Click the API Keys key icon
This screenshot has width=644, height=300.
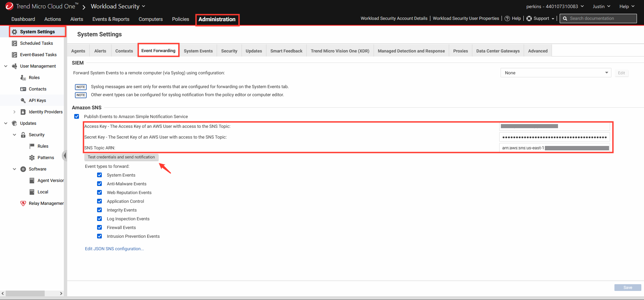pyautogui.click(x=23, y=101)
